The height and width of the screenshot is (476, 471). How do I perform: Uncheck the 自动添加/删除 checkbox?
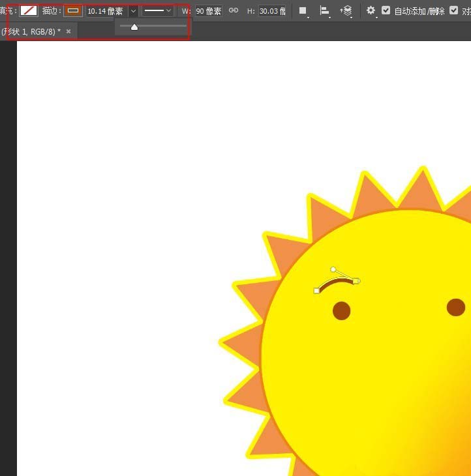(x=386, y=10)
